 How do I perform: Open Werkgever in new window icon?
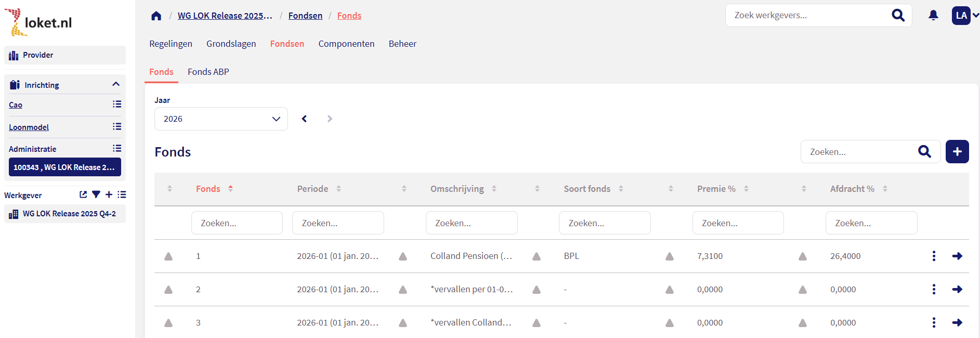pos(83,194)
